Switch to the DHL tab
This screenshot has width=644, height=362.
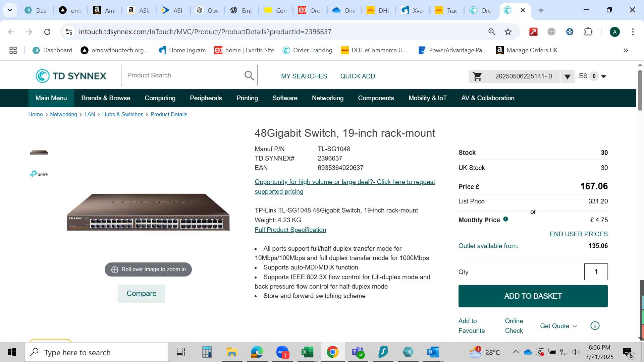click(378, 10)
